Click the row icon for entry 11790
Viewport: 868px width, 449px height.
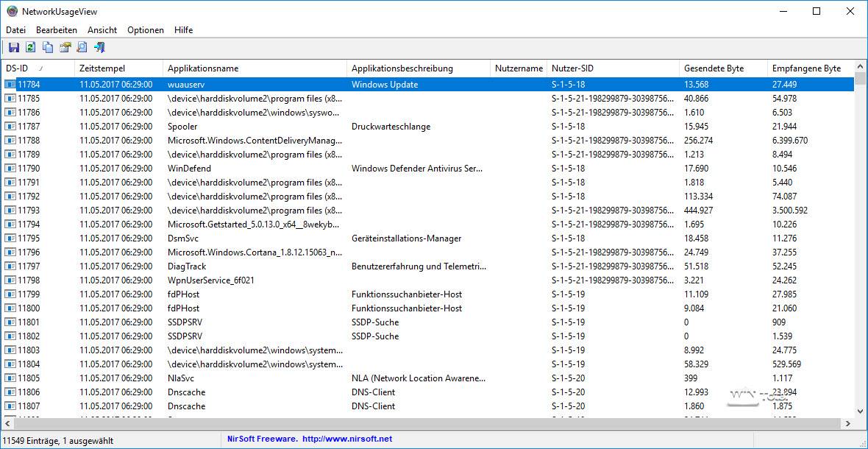(x=10, y=169)
